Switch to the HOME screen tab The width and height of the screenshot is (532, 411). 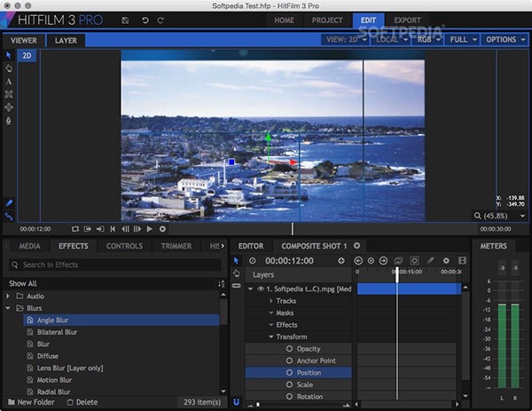[x=284, y=20]
